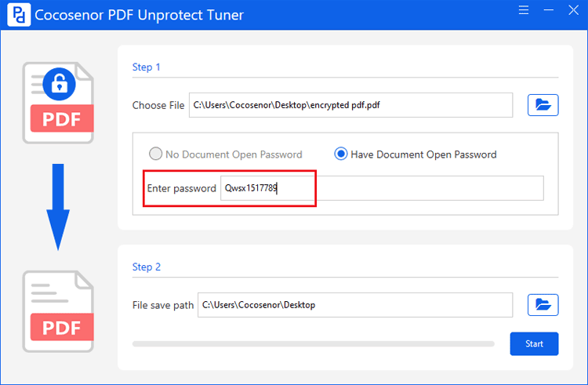This screenshot has width=588, height=385.
Task: Click the Cocosenor app logo icon
Action: click(19, 15)
